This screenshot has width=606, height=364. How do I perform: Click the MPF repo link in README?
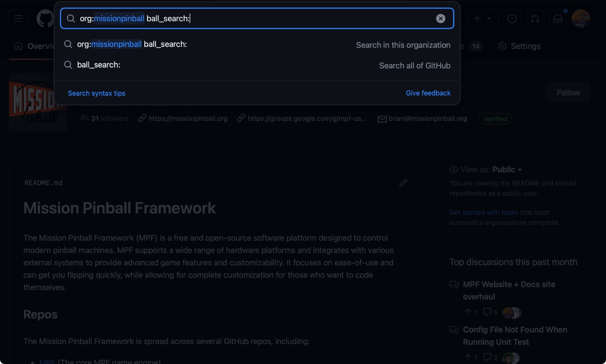pyautogui.click(x=47, y=362)
